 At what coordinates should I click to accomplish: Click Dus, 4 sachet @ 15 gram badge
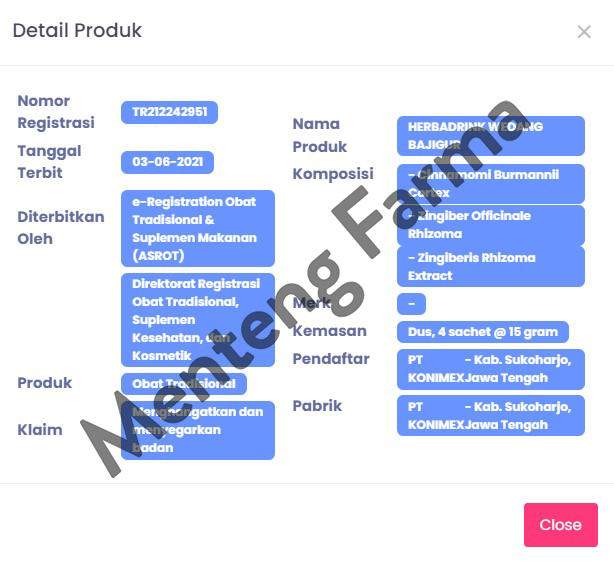(483, 331)
